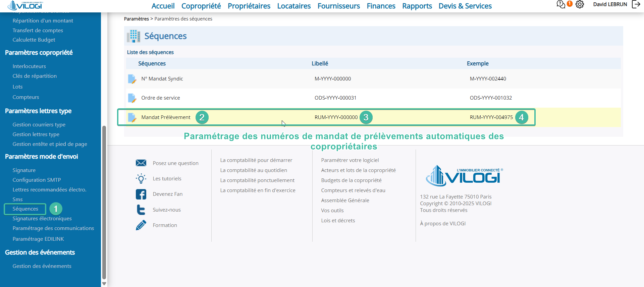Open the Rapports menu
The height and width of the screenshot is (287, 644).
pyautogui.click(x=417, y=6)
